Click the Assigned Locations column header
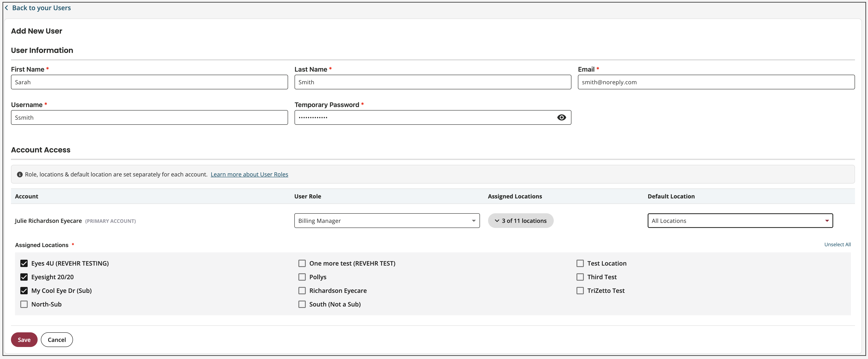 [515, 196]
